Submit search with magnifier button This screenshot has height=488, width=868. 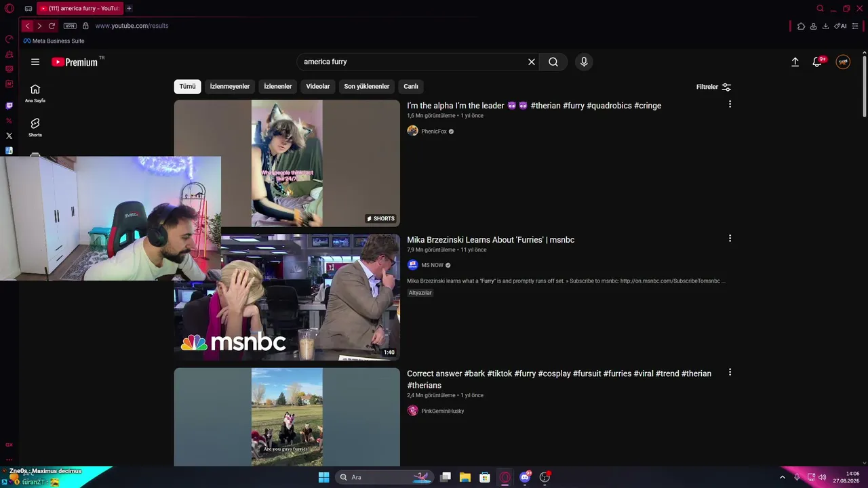point(553,62)
